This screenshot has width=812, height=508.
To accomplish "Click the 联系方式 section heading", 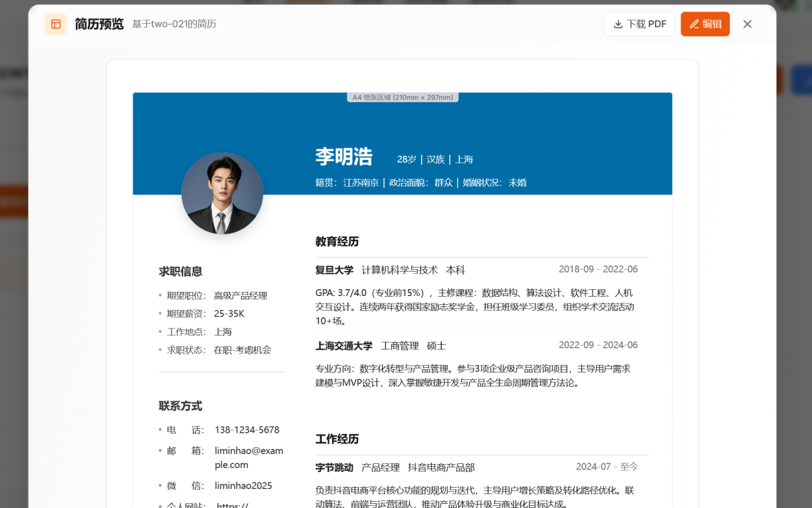I will pyautogui.click(x=181, y=406).
